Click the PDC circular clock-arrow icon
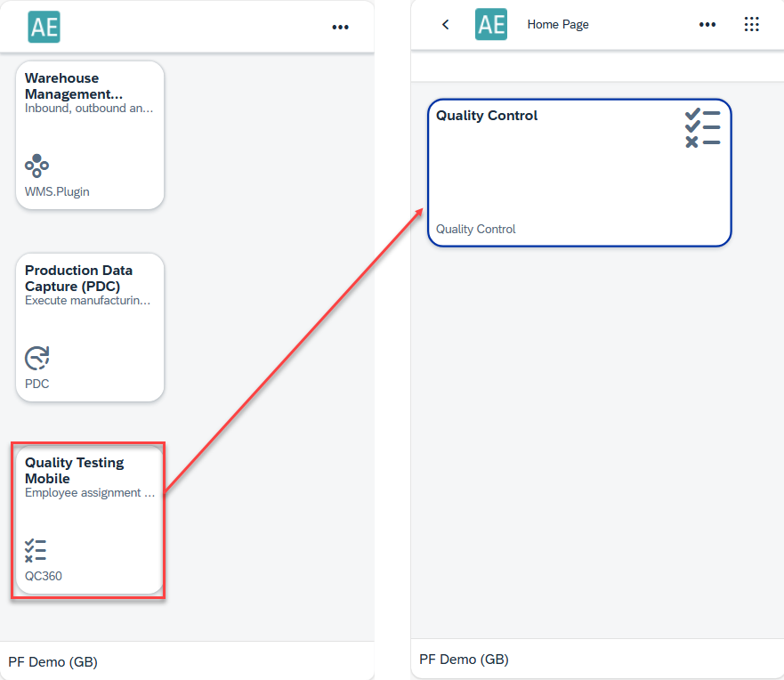Viewport: 784px width, 680px height. coord(36,358)
